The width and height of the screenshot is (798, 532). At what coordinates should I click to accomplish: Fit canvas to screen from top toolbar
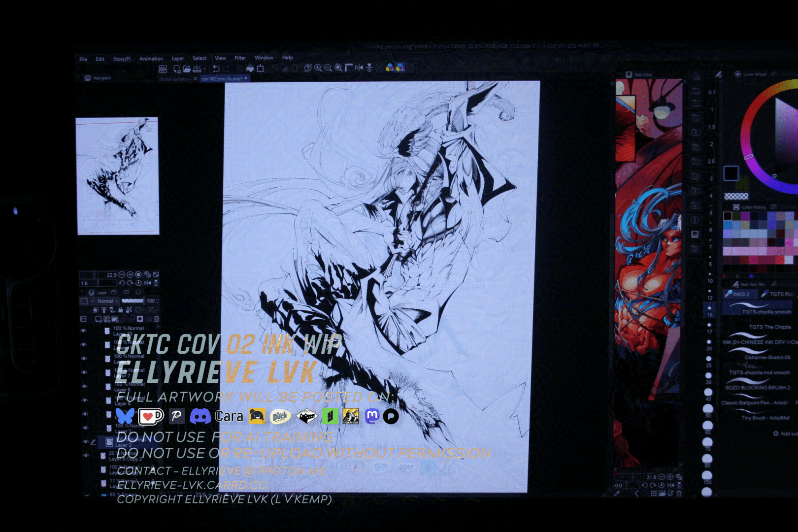pos(338,68)
